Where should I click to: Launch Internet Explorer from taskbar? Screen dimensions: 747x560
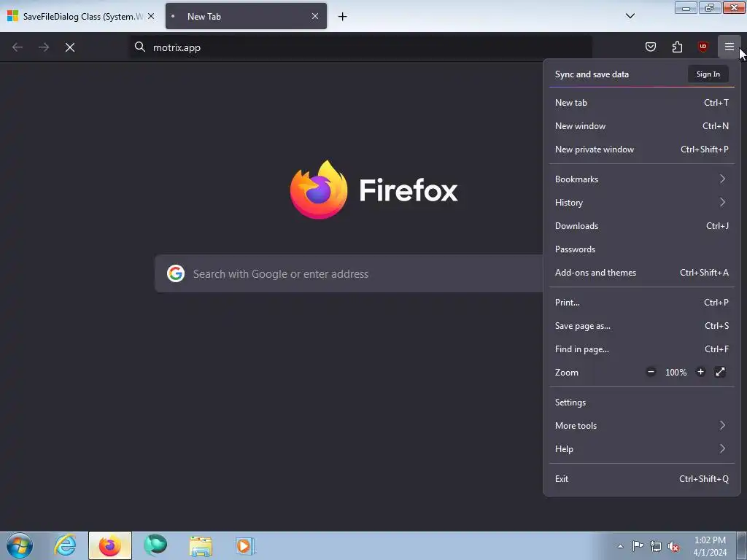[x=65, y=545]
